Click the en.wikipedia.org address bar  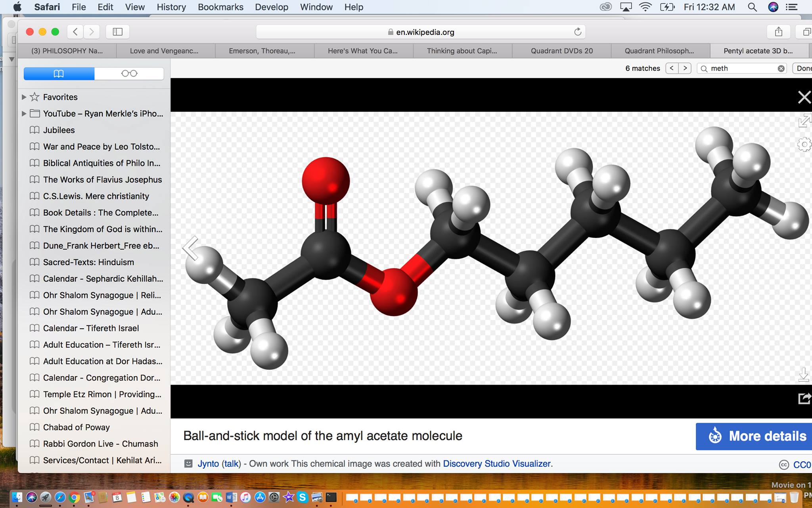421,32
